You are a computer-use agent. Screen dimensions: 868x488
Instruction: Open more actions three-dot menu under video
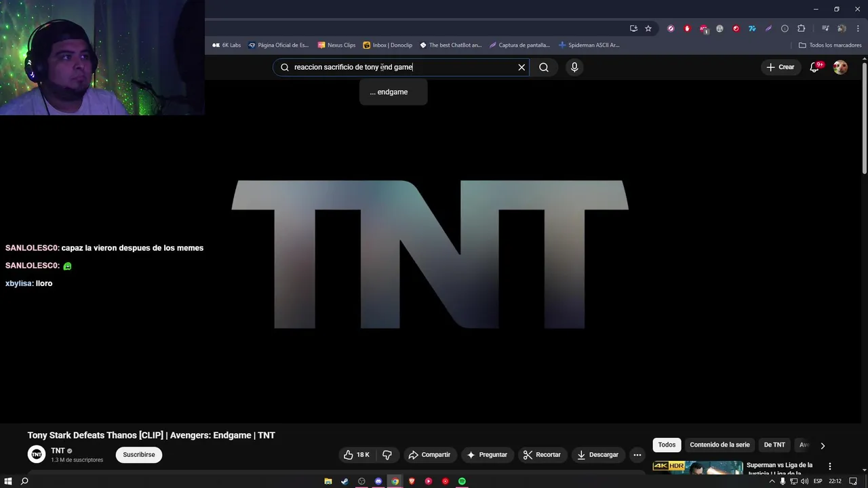[x=637, y=455]
